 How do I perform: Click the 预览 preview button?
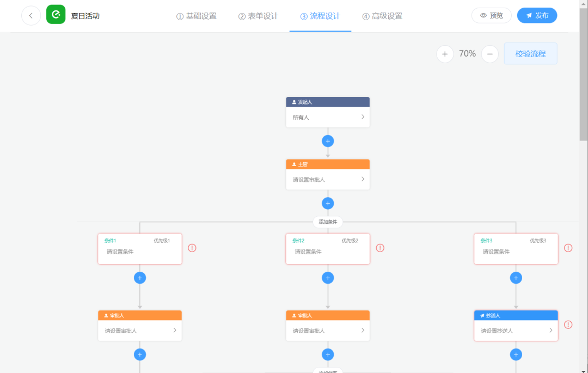coord(492,15)
